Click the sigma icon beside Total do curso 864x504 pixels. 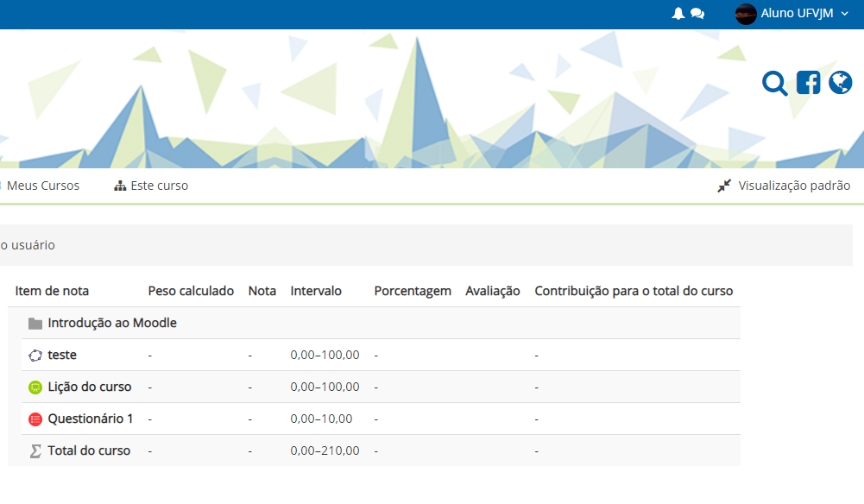pyautogui.click(x=35, y=450)
